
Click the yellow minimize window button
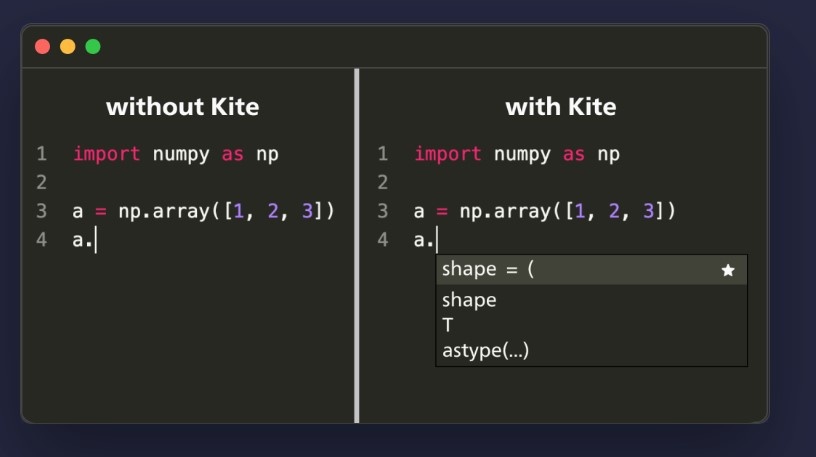point(68,47)
